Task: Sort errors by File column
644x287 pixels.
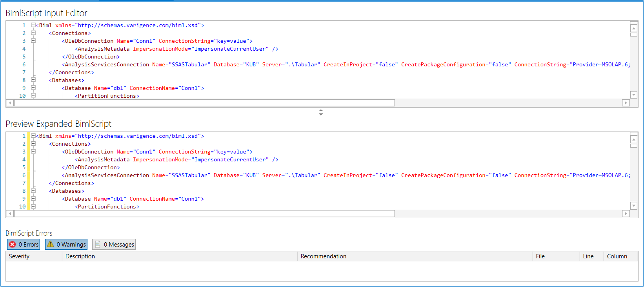Action: [556, 256]
